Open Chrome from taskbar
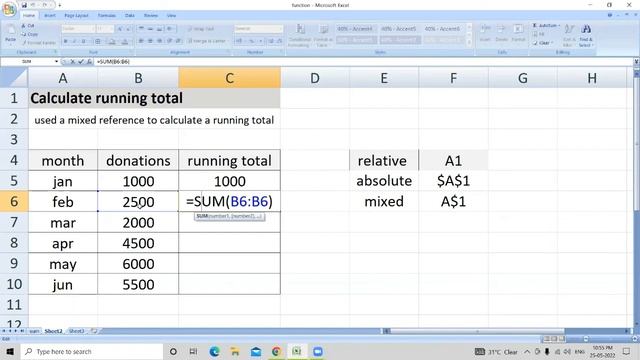 click(276, 351)
